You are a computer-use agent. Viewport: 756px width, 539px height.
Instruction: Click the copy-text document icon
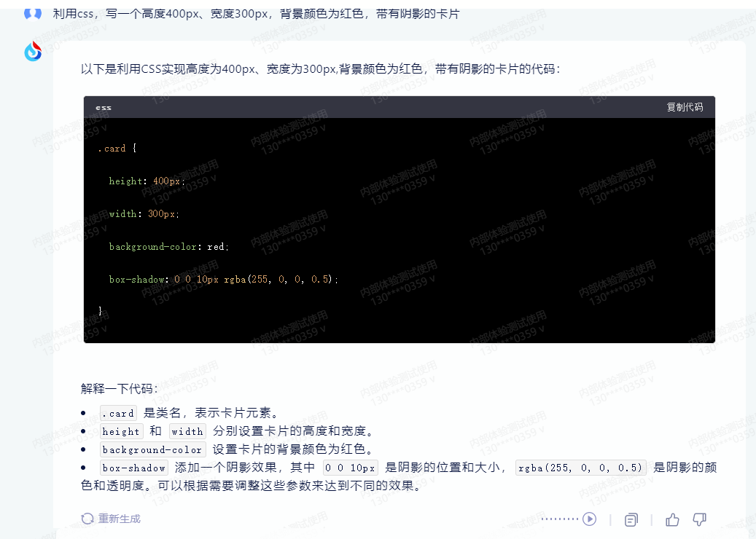point(631,520)
